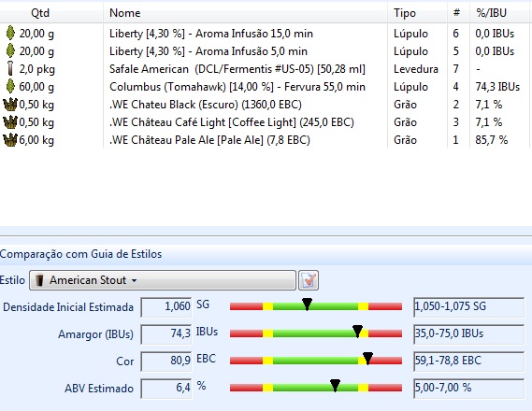532x411 pixels.
Task: Select the Columbus (Tomahawk) hop row
Action: coord(266,86)
